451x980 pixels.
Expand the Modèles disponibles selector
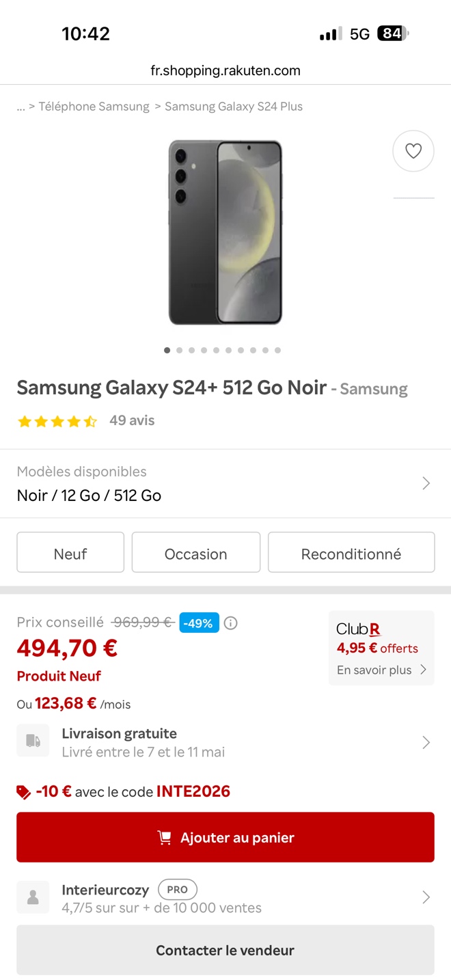point(426,484)
